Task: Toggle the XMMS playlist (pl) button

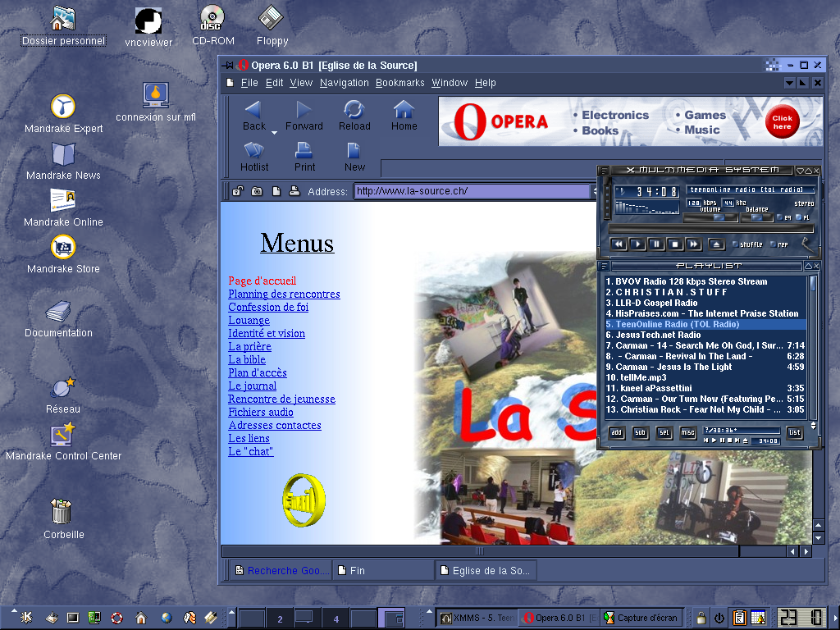Action: pos(802,217)
